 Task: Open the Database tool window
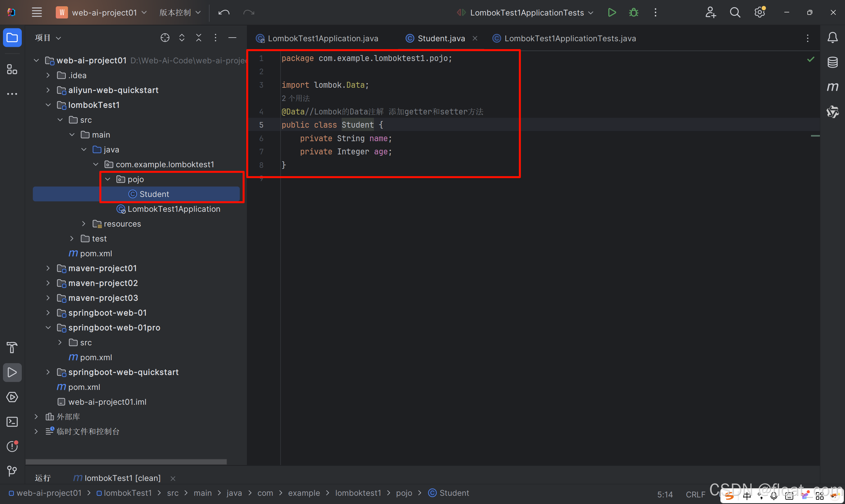click(x=832, y=62)
